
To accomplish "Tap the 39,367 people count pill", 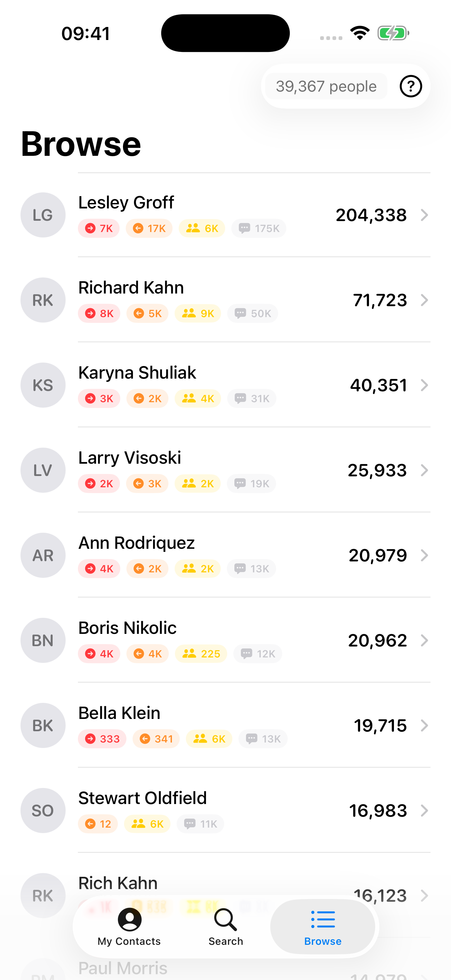I will 326,86.
